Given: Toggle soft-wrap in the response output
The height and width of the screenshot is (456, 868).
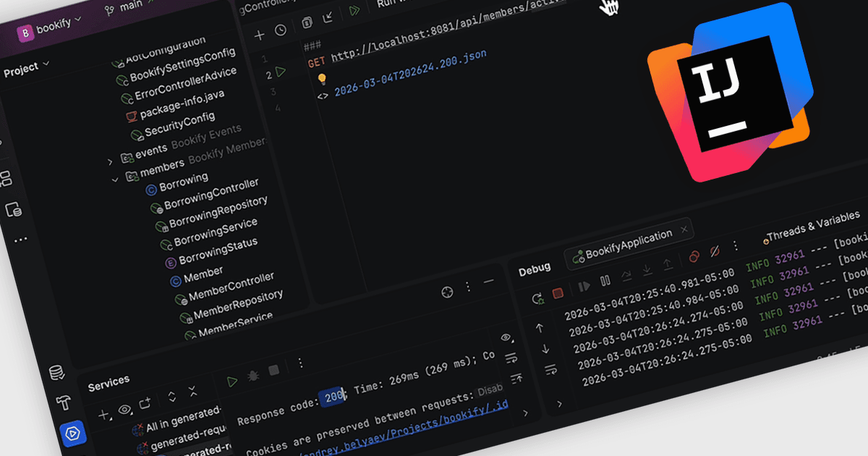Looking at the screenshot, I should click(x=511, y=358).
